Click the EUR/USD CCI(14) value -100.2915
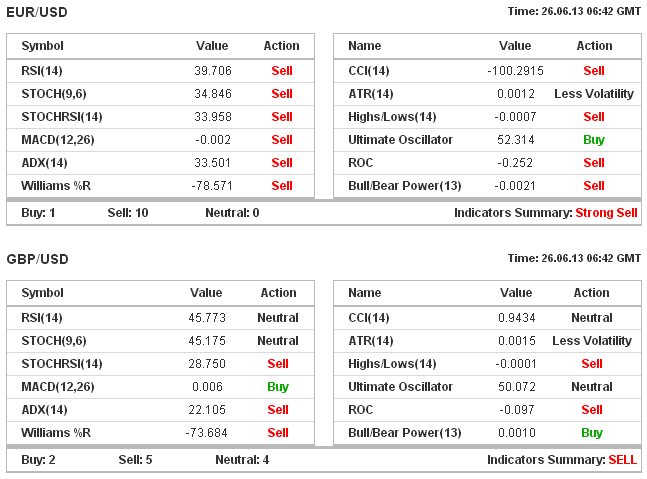 click(515, 71)
